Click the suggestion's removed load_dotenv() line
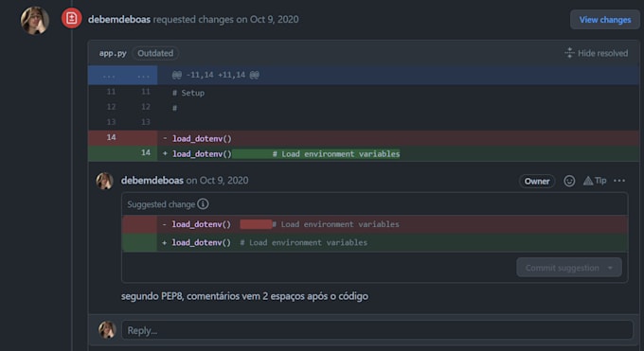644x351 pixels. (375, 224)
